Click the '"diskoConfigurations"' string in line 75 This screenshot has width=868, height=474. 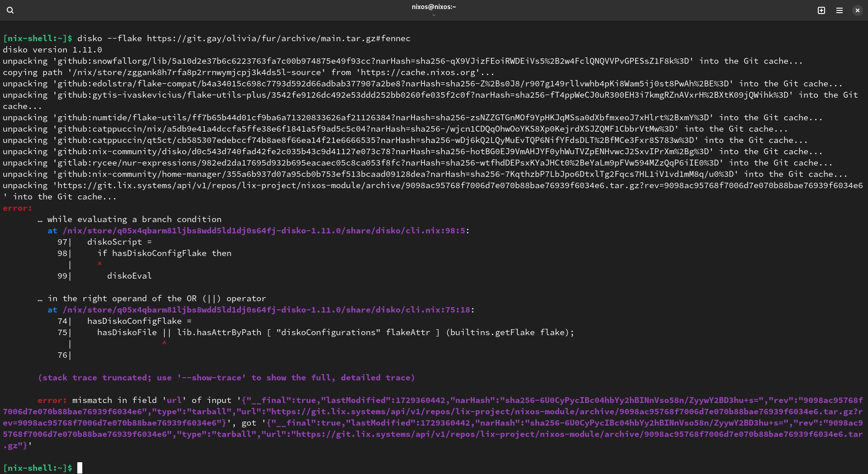click(329, 332)
